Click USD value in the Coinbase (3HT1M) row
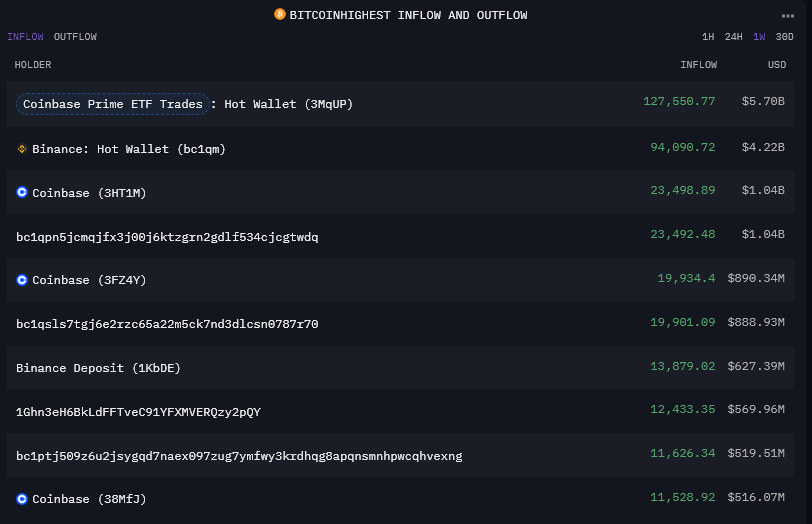 click(763, 191)
